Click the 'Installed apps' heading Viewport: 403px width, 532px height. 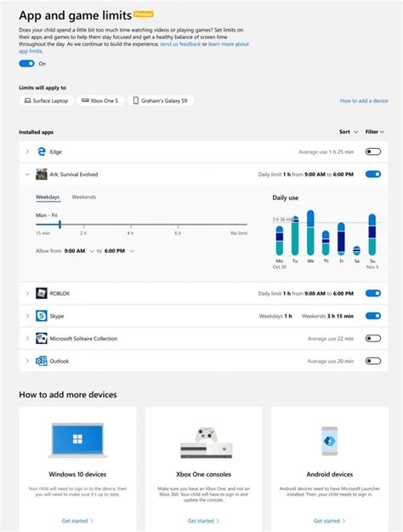[x=37, y=132]
